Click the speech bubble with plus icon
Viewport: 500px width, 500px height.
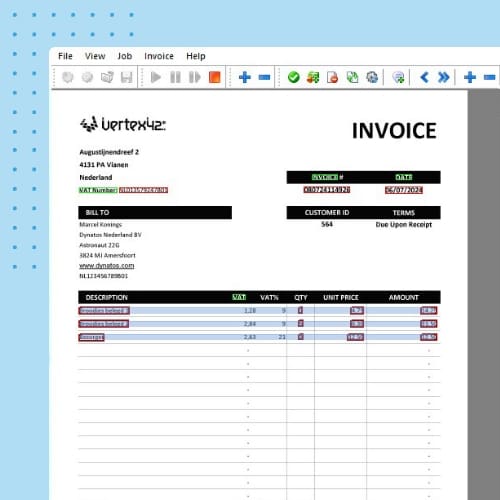pos(398,77)
